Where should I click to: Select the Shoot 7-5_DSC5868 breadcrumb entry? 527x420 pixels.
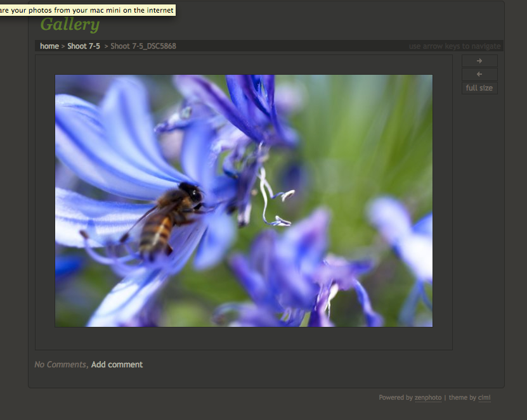(143, 46)
